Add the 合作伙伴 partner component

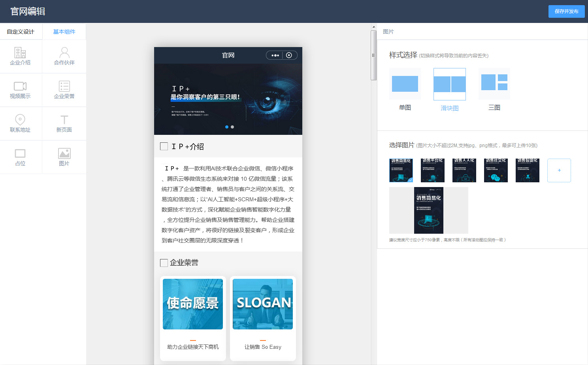click(x=64, y=56)
